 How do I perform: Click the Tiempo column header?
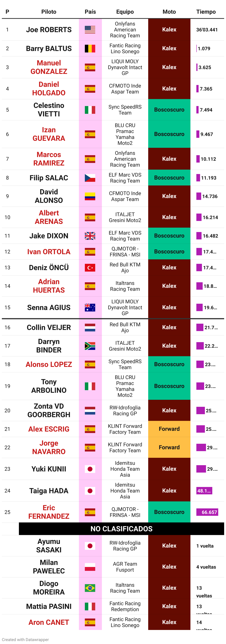pos(206,12)
